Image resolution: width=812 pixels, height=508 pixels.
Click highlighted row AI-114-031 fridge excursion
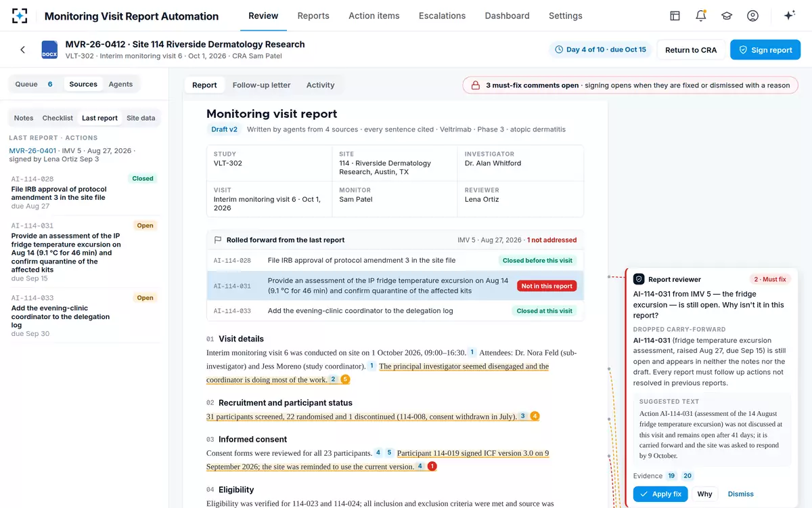coord(395,286)
